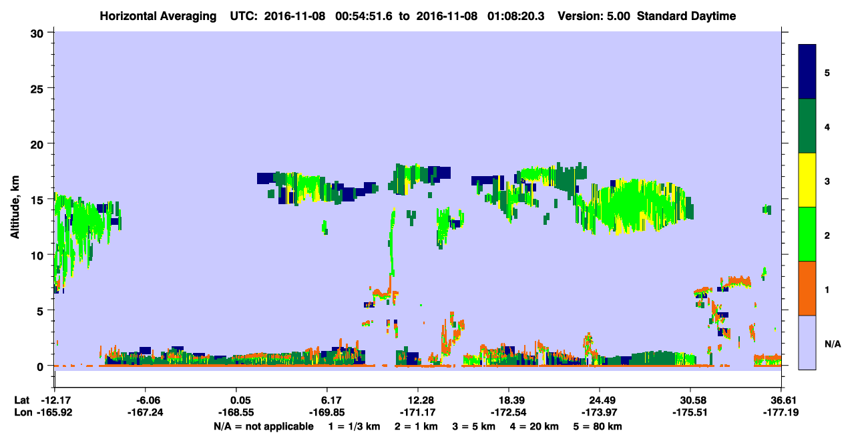This screenshot has width=868, height=445.
Task: Click the longitude value -177.19
Action: click(x=781, y=412)
